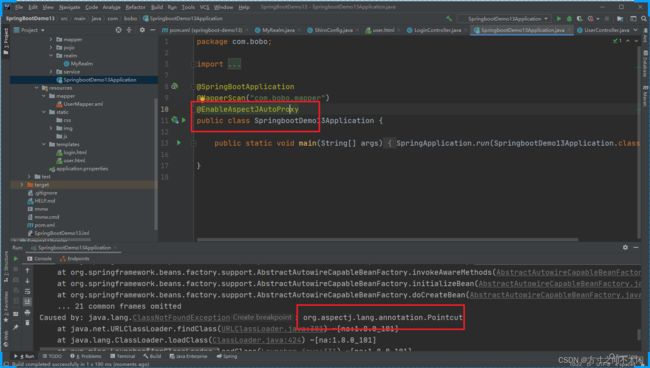Screen dimensions: 650x368
Task: Open Spring tool window button
Action: (227, 356)
